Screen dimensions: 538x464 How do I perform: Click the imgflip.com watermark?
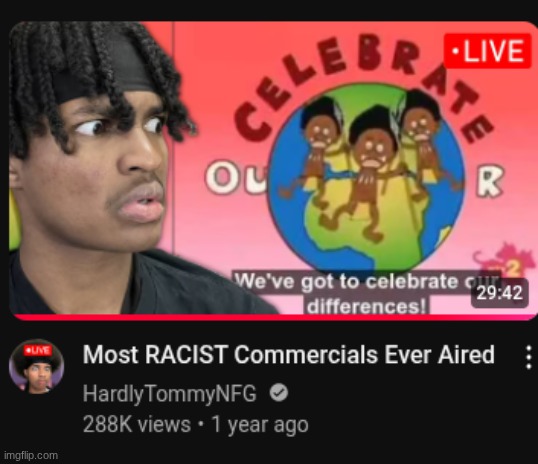[30, 456]
